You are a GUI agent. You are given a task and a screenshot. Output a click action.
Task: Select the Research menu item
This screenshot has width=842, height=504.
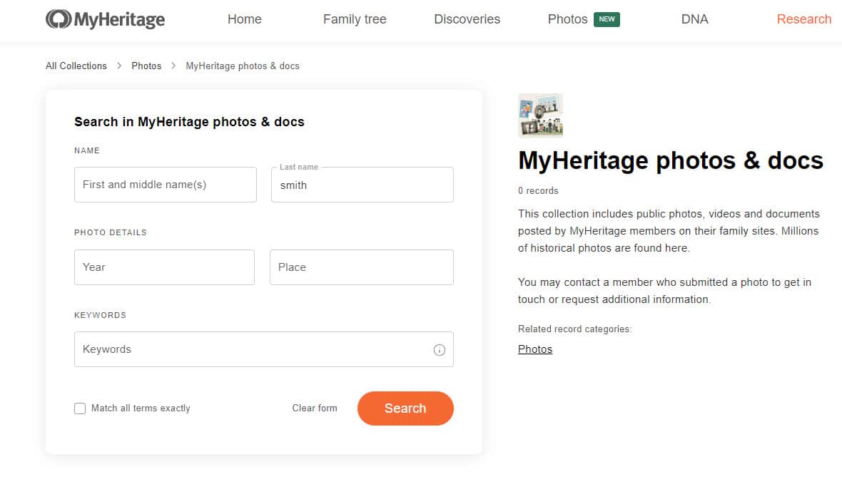coord(804,19)
